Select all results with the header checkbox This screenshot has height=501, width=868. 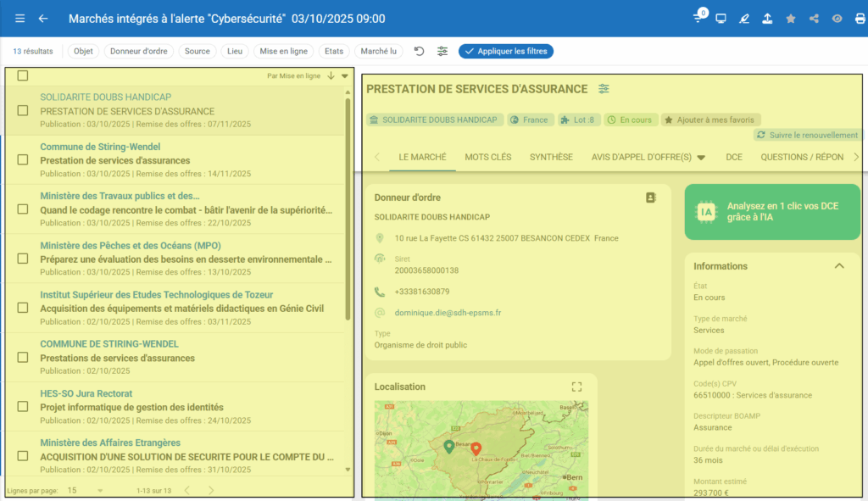[23, 75]
